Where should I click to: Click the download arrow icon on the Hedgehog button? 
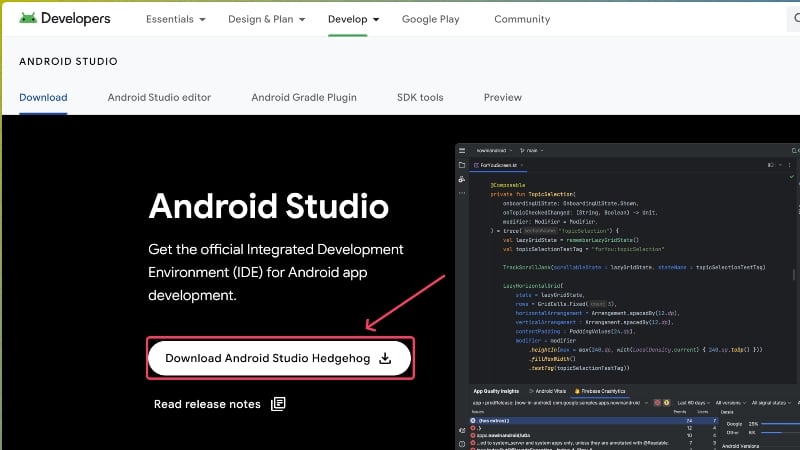coord(386,358)
